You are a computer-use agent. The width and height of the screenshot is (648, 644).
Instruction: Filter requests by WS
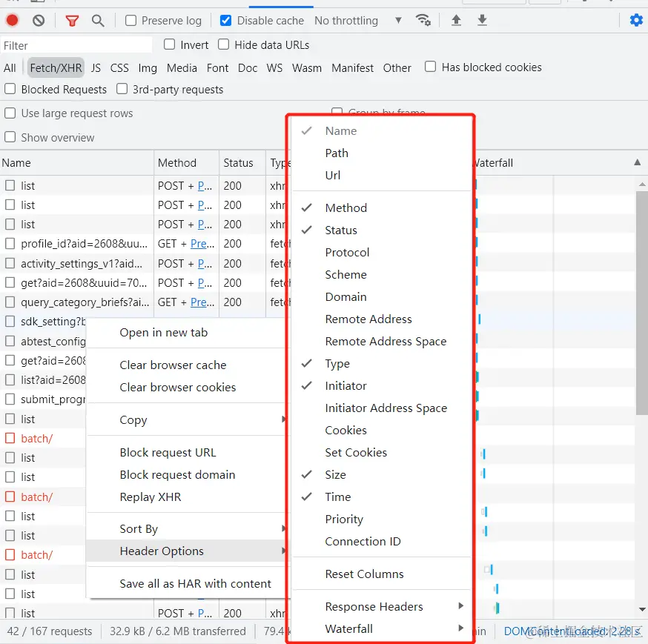pyautogui.click(x=274, y=67)
